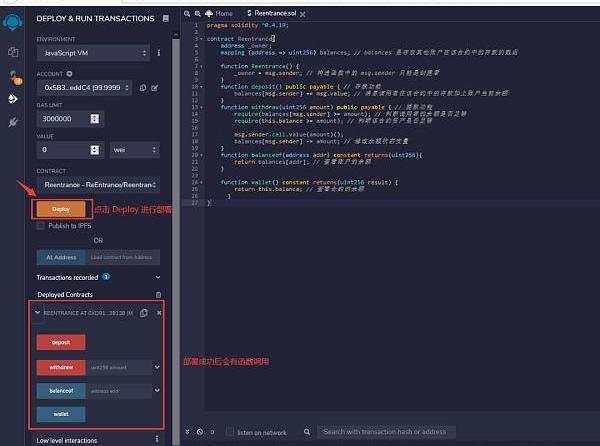
Task: Copy the deployed Reentrance contract address
Action: tap(144, 313)
